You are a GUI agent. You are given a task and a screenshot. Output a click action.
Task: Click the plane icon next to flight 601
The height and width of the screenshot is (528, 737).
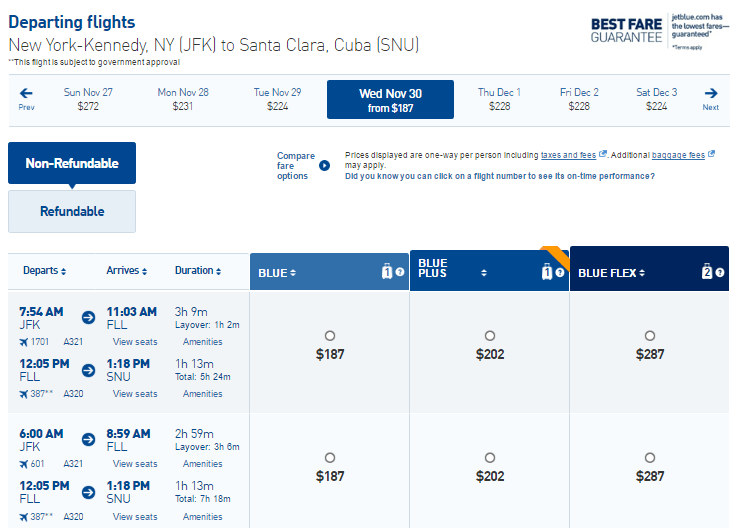coord(24,464)
